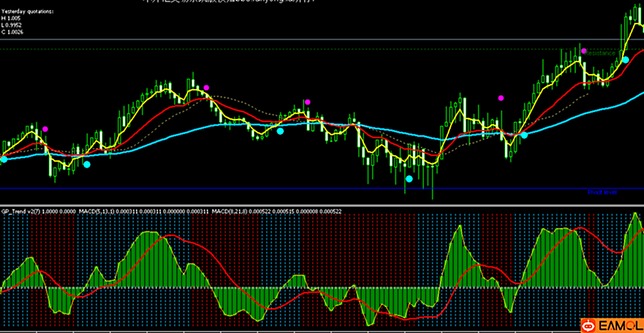Select the cyan dot at the chart's left edge

[x=3, y=159]
